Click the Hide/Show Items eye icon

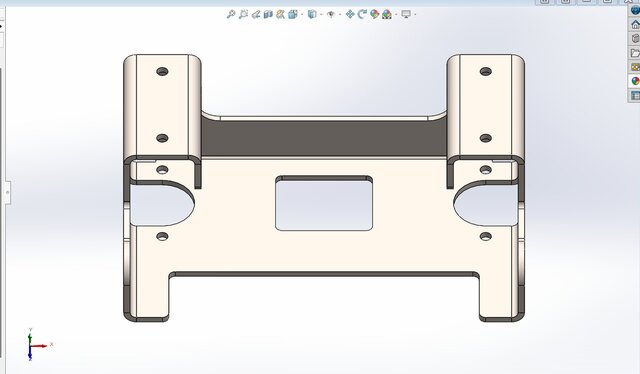[331, 15]
